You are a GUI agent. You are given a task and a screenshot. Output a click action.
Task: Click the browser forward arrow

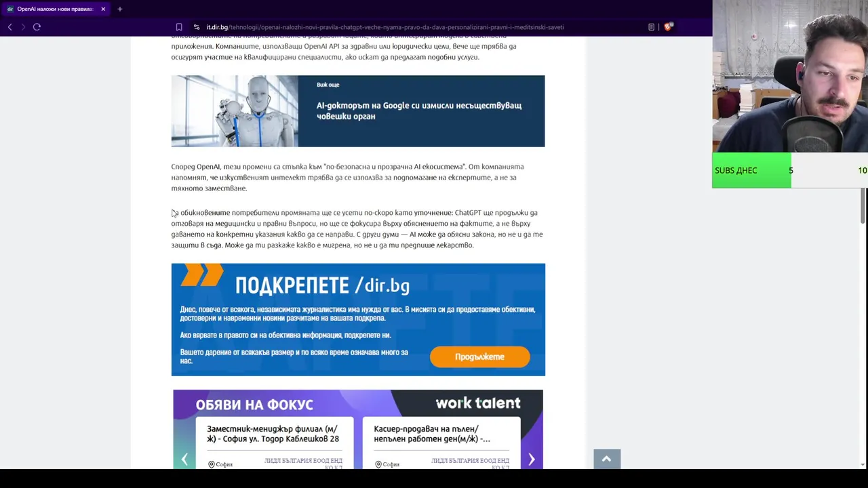point(23,27)
